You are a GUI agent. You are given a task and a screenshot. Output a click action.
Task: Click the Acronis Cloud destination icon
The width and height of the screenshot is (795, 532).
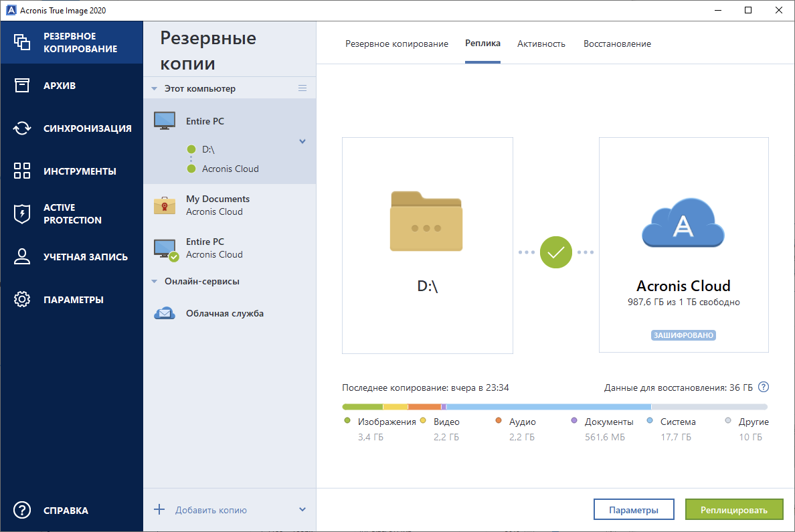[x=683, y=223]
